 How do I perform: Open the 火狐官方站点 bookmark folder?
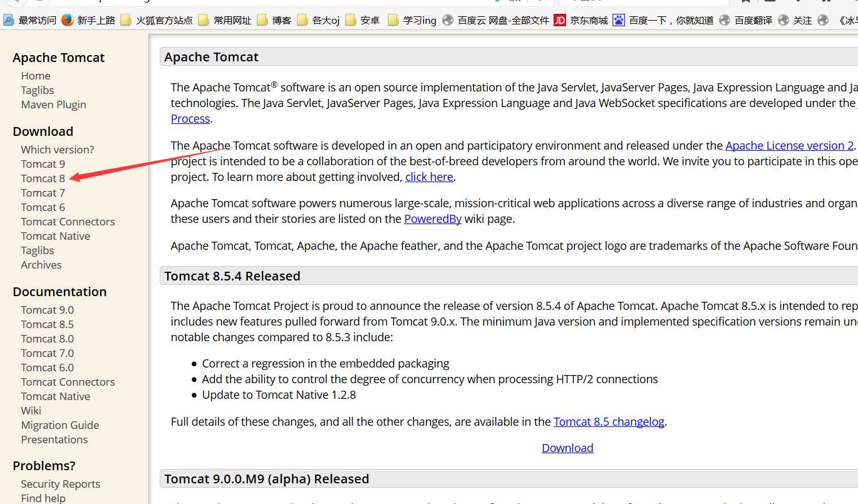157,20
